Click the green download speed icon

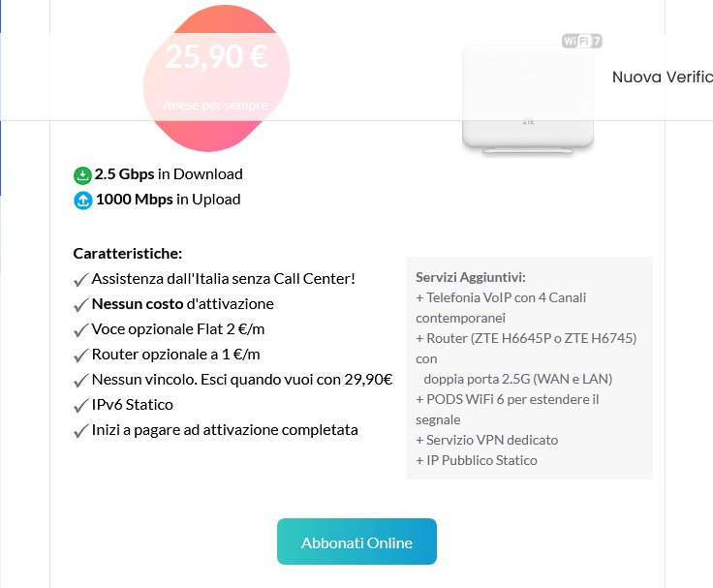tap(82, 175)
